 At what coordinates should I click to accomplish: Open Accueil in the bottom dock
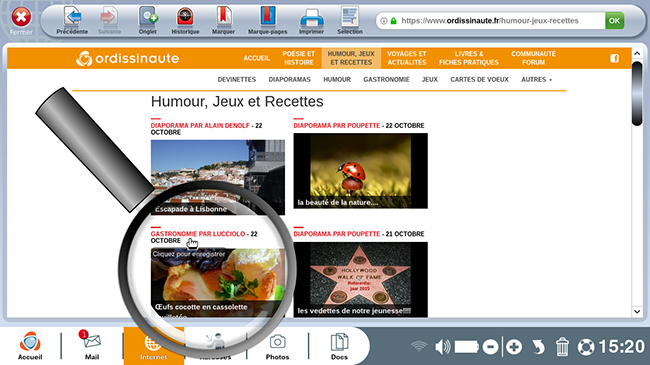pos(30,345)
